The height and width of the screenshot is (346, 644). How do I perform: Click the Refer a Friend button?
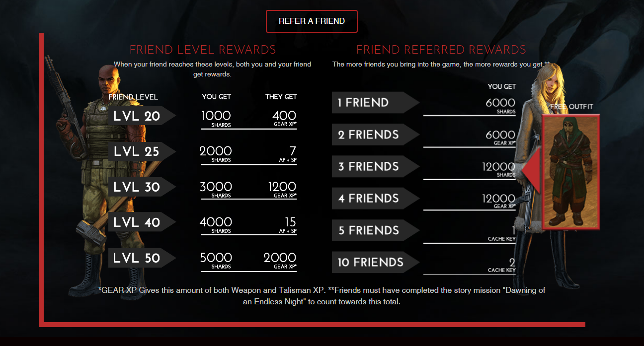(x=312, y=21)
